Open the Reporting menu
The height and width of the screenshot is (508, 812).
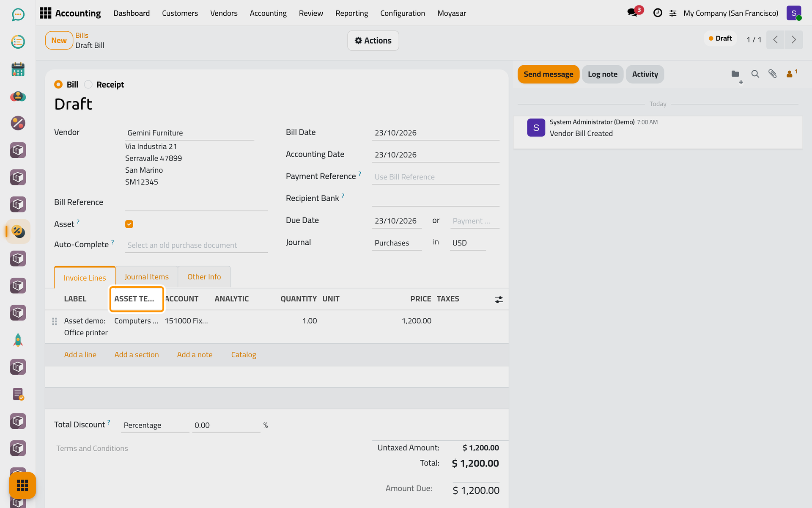pyautogui.click(x=351, y=13)
